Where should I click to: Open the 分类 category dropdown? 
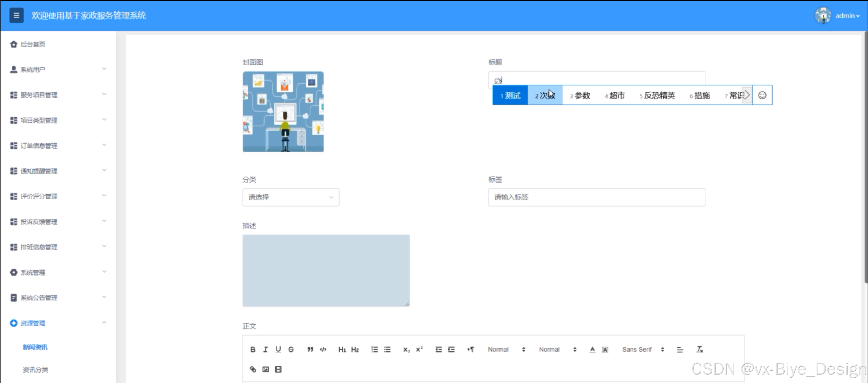click(x=291, y=197)
